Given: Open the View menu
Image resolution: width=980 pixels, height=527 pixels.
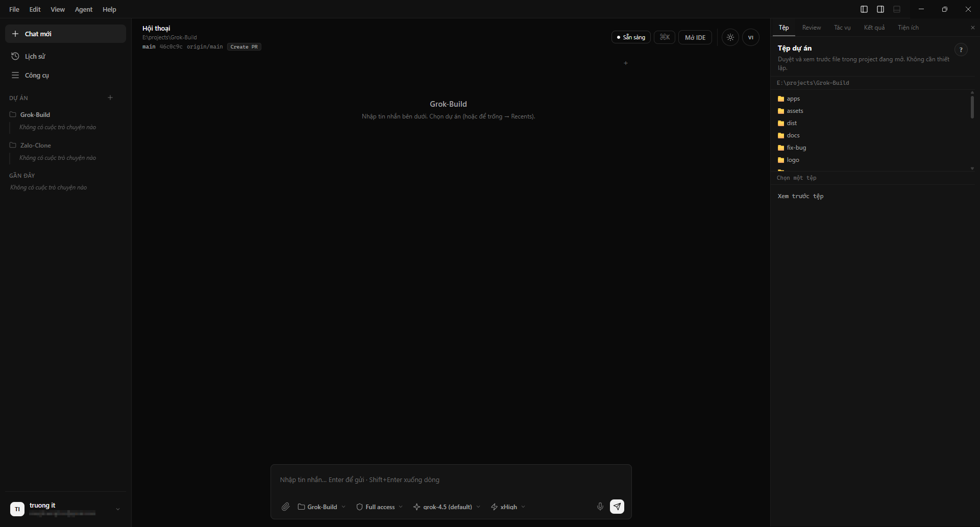Looking at the screenshot, I should (x=58, y=9).
